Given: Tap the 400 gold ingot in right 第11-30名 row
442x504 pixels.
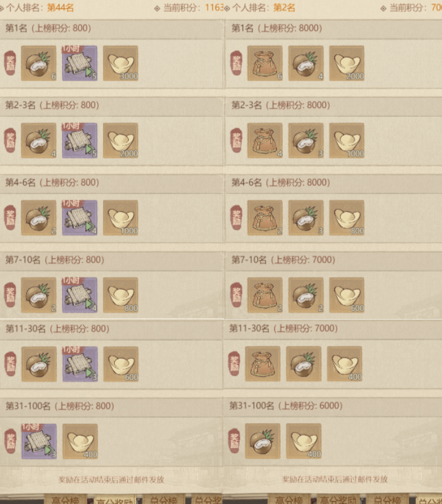Looking at the screenshot, I should [345, 364].
